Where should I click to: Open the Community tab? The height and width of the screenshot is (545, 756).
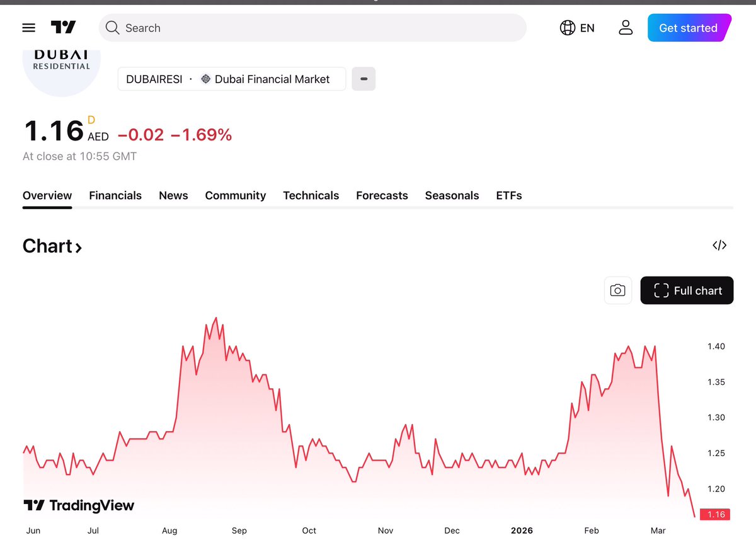[236, 195]
